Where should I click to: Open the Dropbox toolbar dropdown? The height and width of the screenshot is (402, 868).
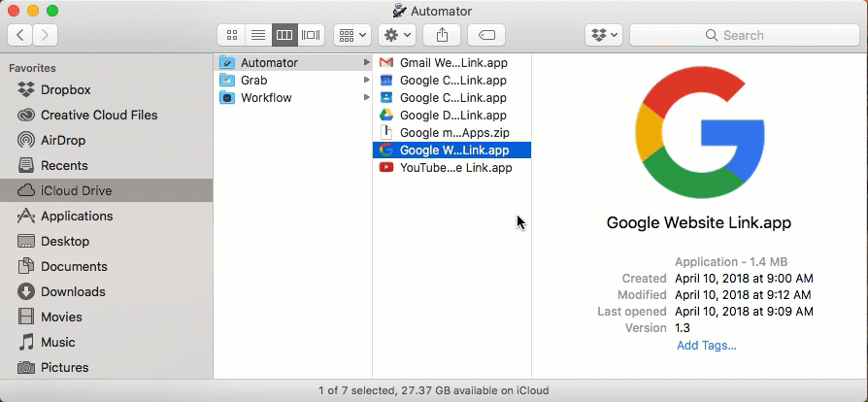(602, 35)
